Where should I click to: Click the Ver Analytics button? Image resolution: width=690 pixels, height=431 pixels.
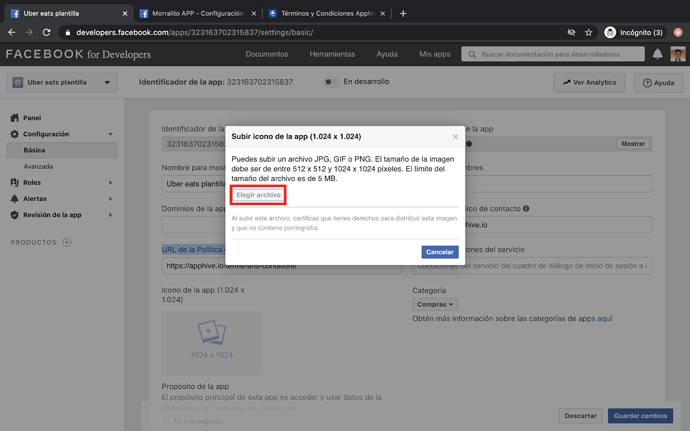pyautogui.click(x=589, y=83)
